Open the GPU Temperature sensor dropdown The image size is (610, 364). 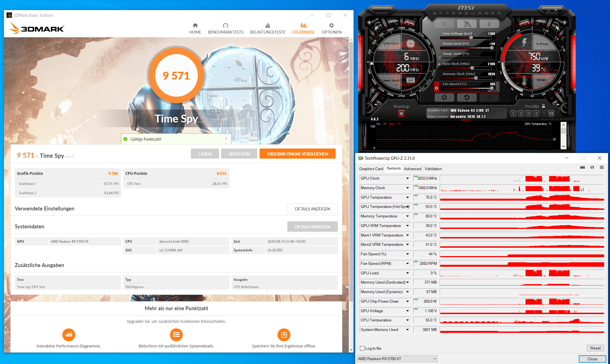point(407,198)
